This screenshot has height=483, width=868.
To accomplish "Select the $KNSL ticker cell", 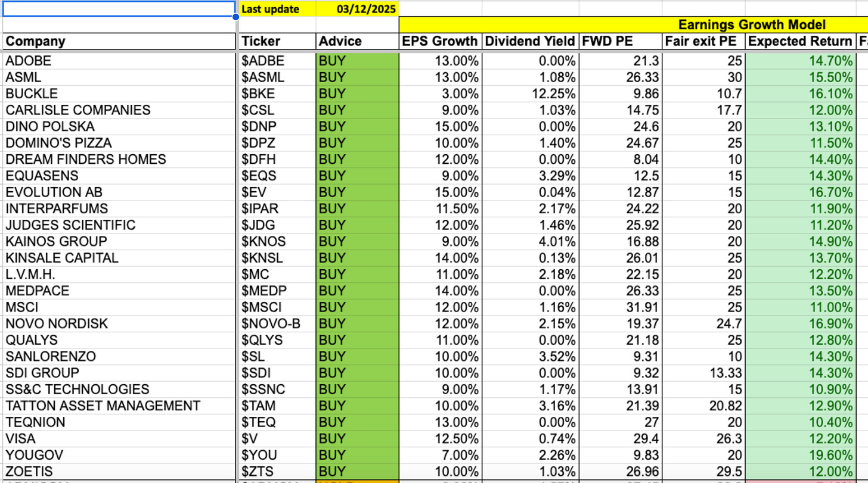I will (277, 258).
